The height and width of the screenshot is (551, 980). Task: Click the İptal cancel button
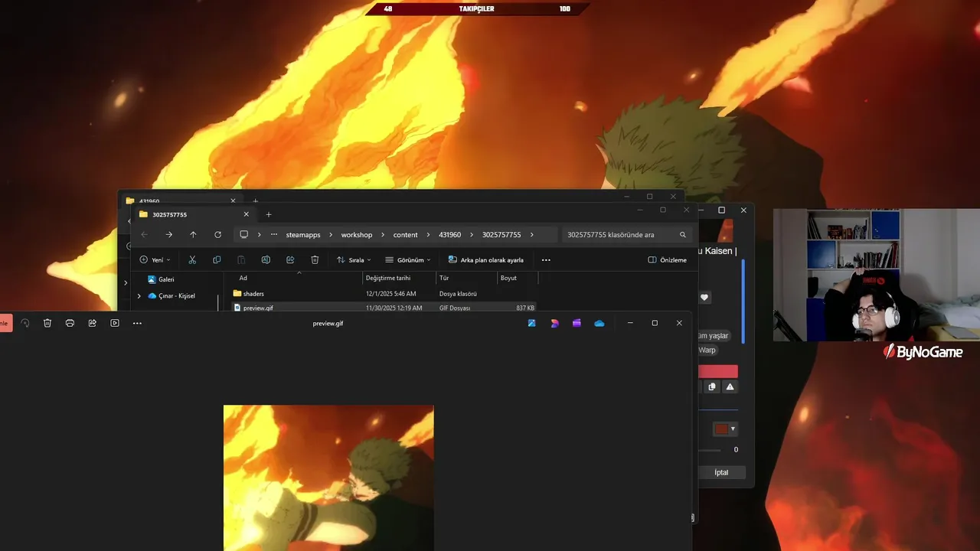coord(721,472)
